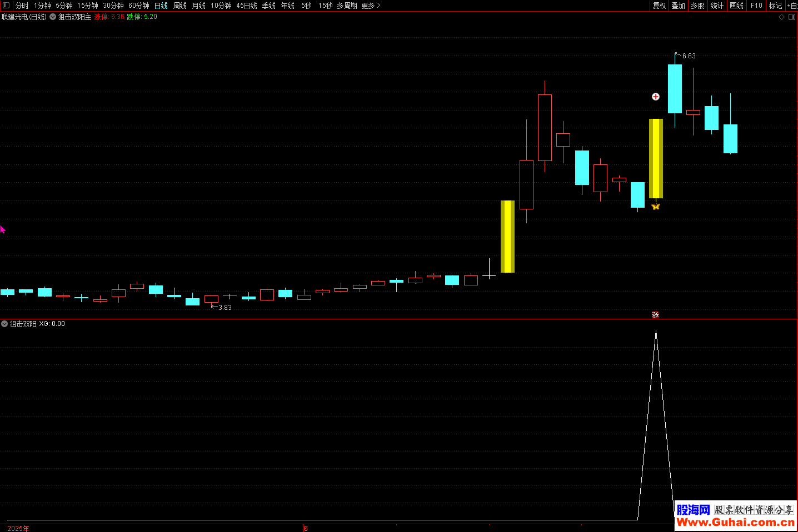
Task: Open the F10 company info
Action: click(756, 6)
